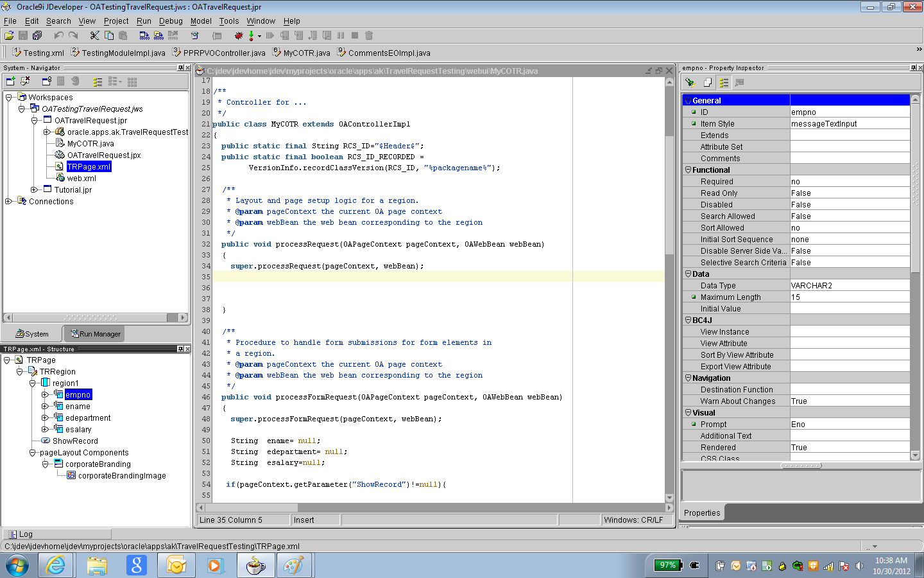924x578 pixels.
Task: Switch to the PPRPVOController.java document tab
Action: (219, 53)
